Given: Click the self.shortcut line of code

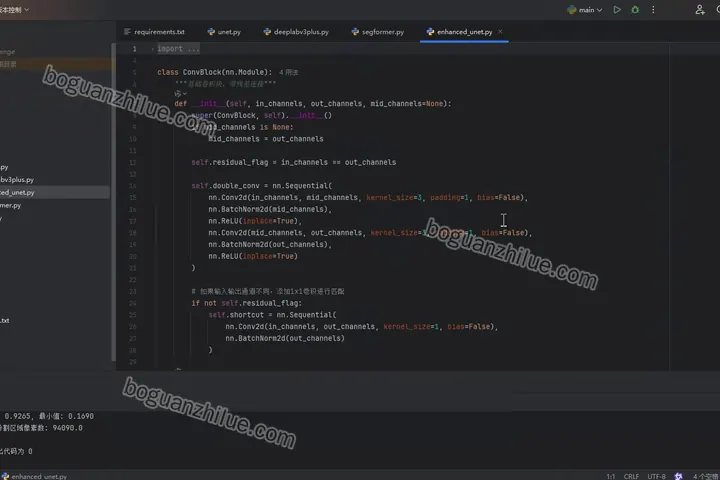Looking at the screenshot, I should click(x=272, y=315).
